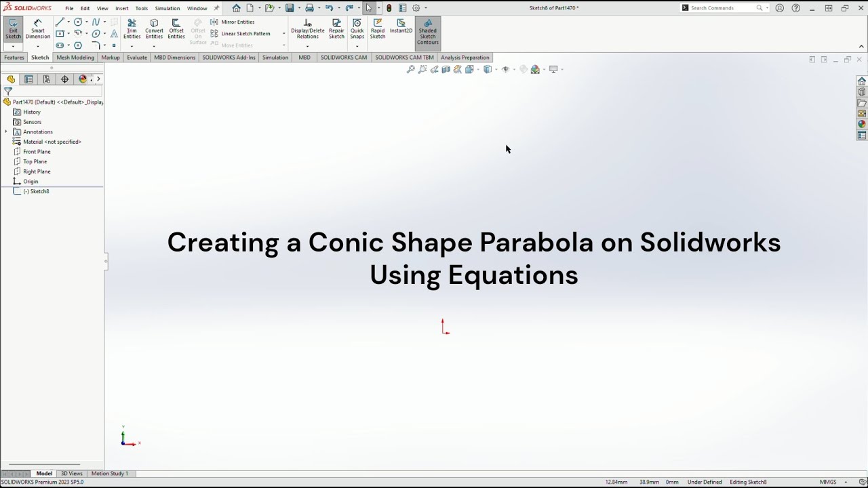Open the Quick Snaps dropdown arrow

(357, 46)
